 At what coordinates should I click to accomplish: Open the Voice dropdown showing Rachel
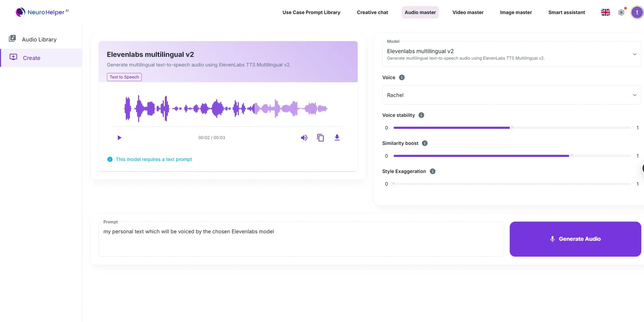pyautogui.click(x=511, y=95)
